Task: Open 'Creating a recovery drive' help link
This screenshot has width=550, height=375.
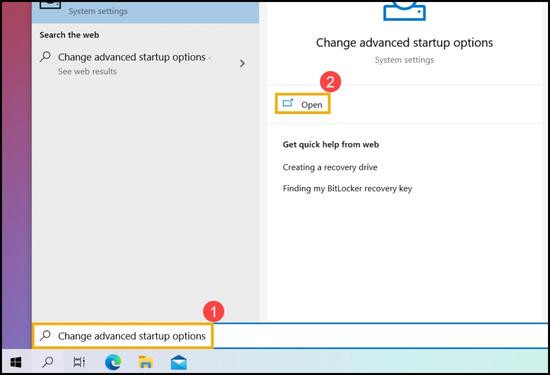Action: [330, 167]
